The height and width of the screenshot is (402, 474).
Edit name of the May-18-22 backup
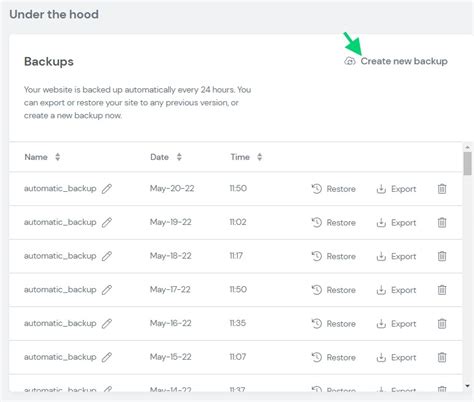point(107,256)
